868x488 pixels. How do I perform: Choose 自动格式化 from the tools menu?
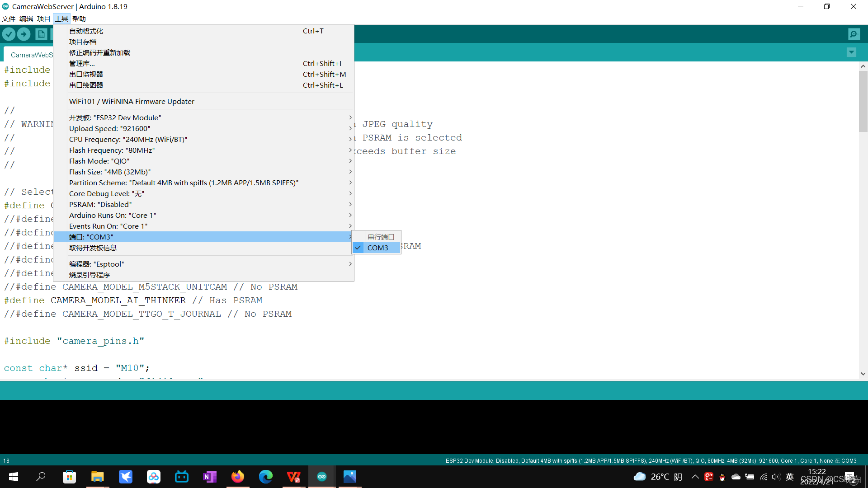(x=203, y=31)
